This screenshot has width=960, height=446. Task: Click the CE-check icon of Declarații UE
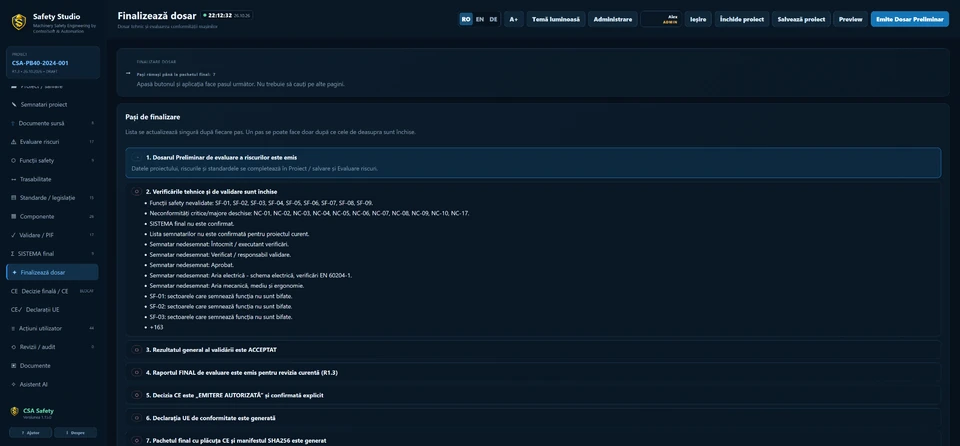pyautogui.click(x=17, y=310)
